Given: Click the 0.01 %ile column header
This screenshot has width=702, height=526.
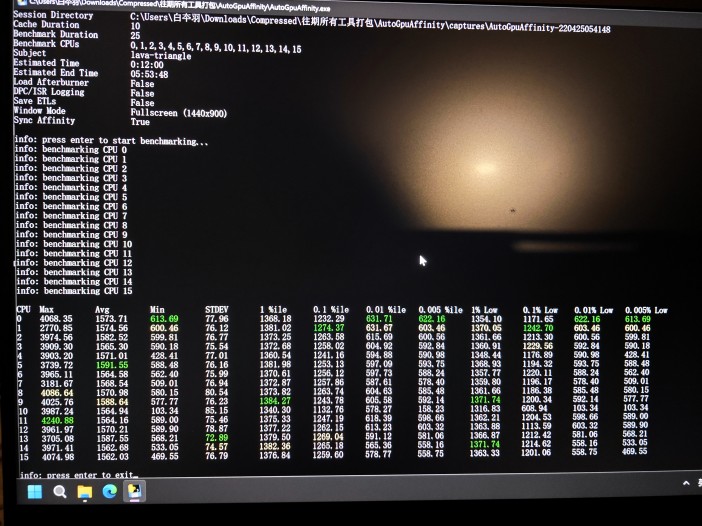Looking at the screenshot, I should (386, 309).
